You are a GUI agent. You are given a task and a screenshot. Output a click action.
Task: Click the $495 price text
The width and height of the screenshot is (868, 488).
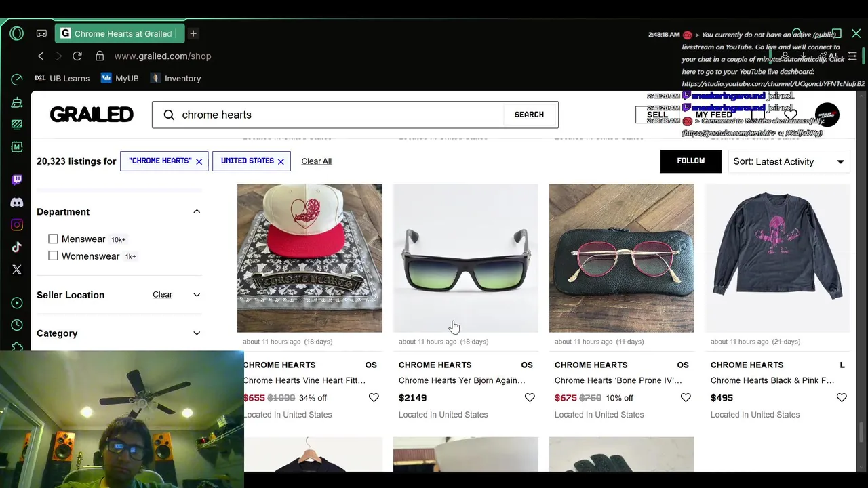(722, 398)
